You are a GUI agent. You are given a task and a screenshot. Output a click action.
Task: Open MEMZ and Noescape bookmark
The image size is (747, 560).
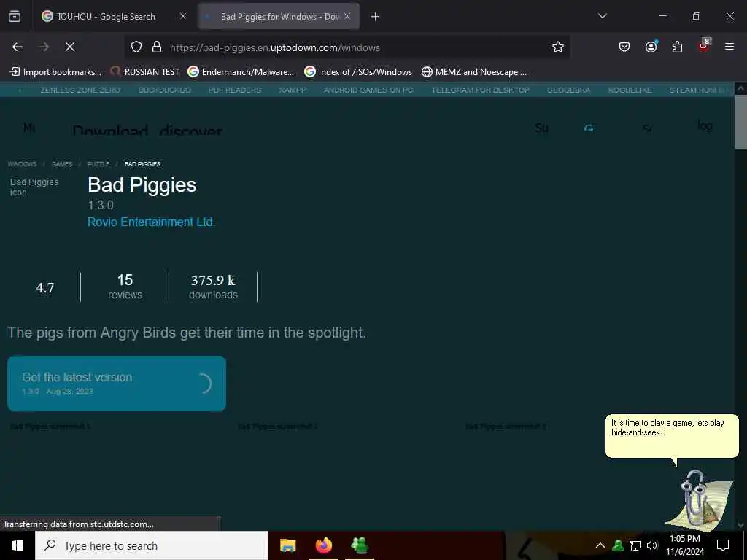[474, 72]
